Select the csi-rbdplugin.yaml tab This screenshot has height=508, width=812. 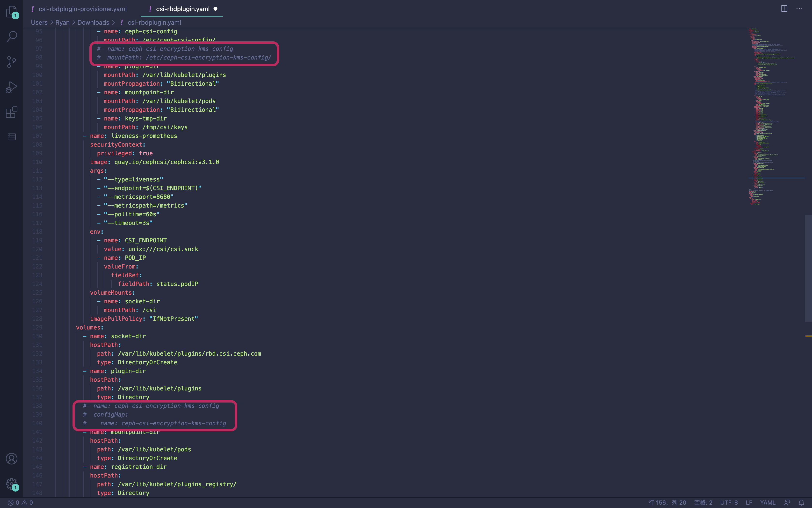[x=182, y=9]
